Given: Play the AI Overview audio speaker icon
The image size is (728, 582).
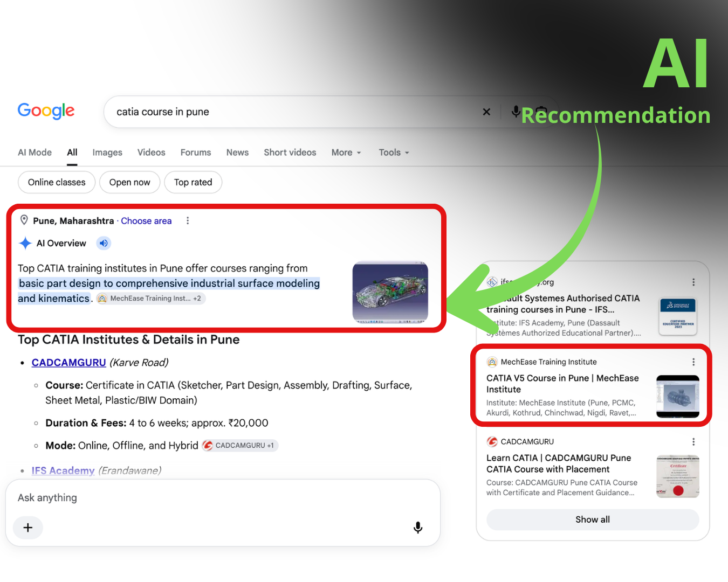Looking at the screenshot, I should point(104,243).
